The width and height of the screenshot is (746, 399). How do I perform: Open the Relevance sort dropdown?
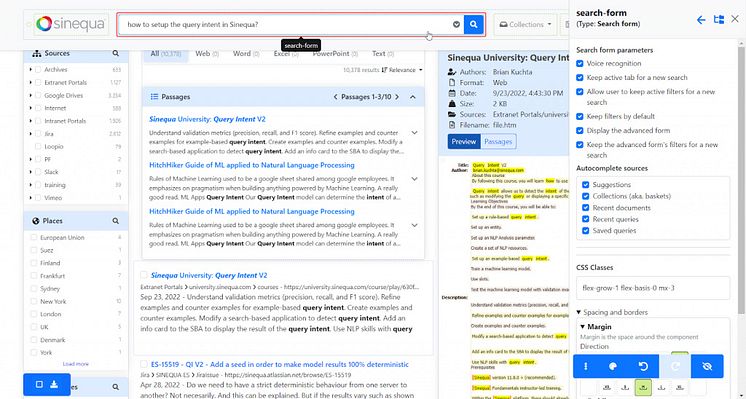click(402, 70)
